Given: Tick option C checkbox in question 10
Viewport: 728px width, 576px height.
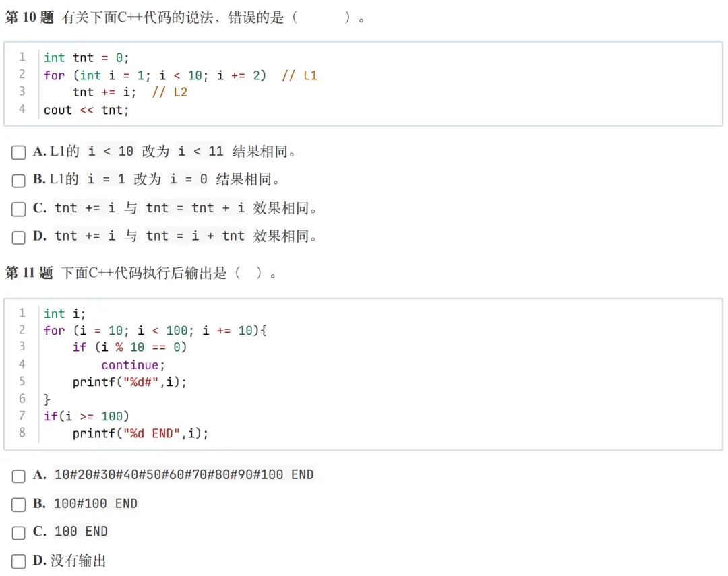Looking at the screenshot, I should coord(19,209).
